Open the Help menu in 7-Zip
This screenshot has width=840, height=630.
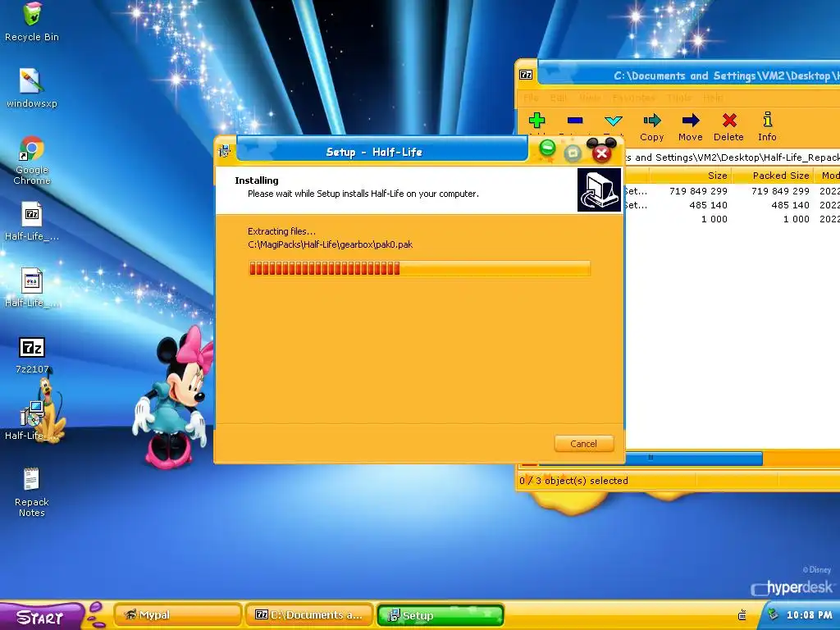click(713, 98)
